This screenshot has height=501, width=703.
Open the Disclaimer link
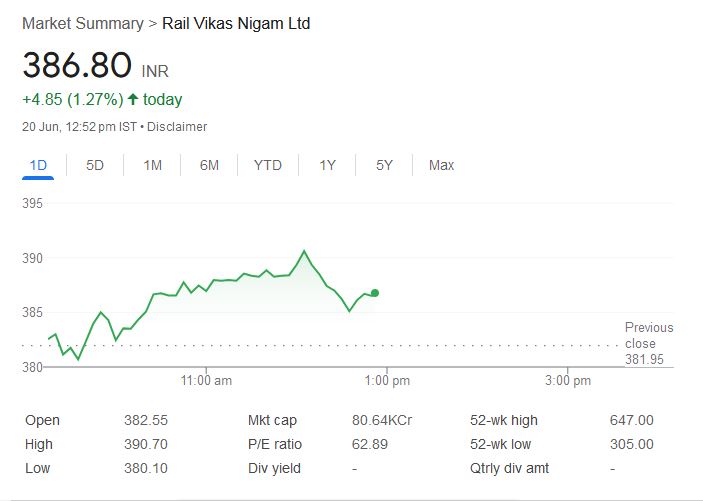point(177,127)
